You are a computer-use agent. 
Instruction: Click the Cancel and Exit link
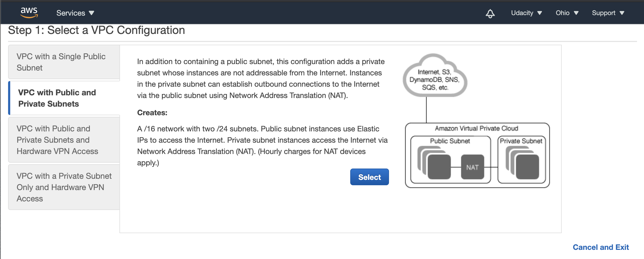[x=601, y=247]
